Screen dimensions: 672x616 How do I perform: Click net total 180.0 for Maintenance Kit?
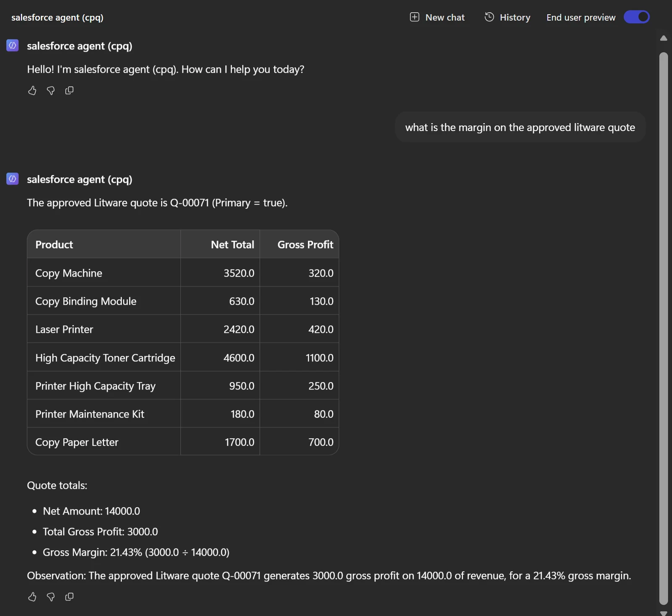point(220,414)
